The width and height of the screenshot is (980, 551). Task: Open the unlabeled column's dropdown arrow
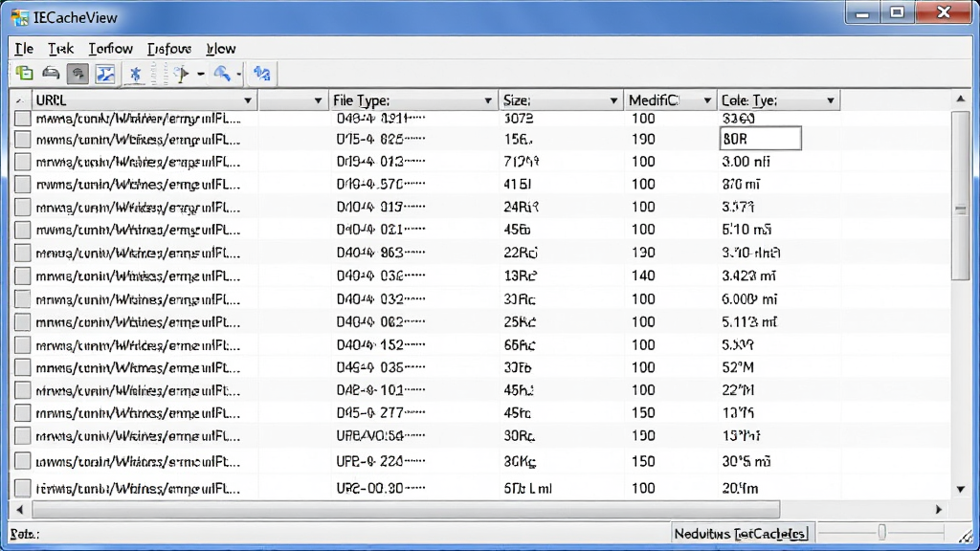(x=318, y=100)
